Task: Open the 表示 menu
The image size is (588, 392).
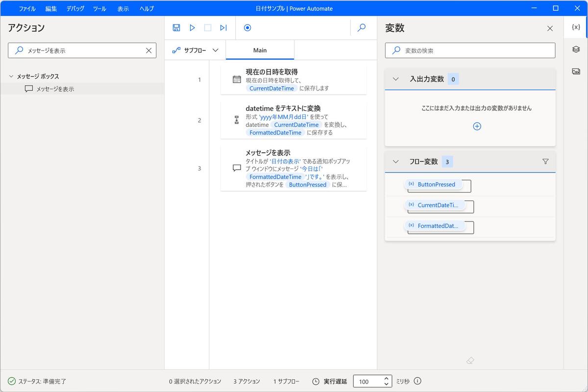Action: [123, 8]
